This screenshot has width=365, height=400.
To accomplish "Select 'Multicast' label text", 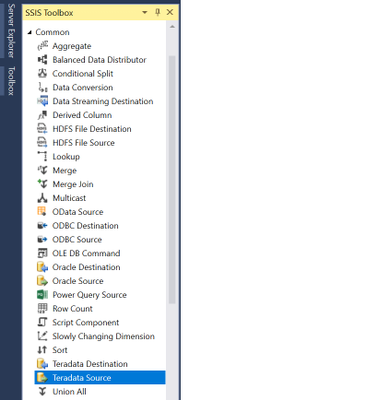I will (69, 198).
